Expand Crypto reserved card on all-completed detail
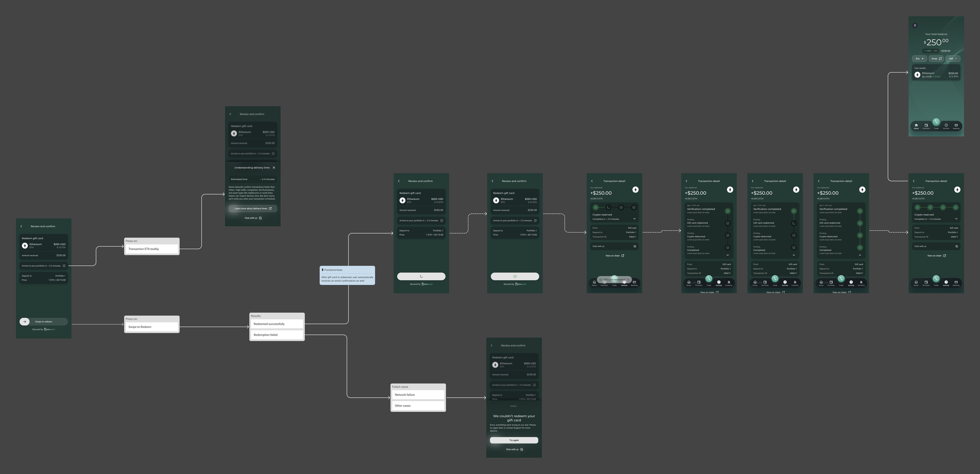980x474 pixels. point(956,219)
